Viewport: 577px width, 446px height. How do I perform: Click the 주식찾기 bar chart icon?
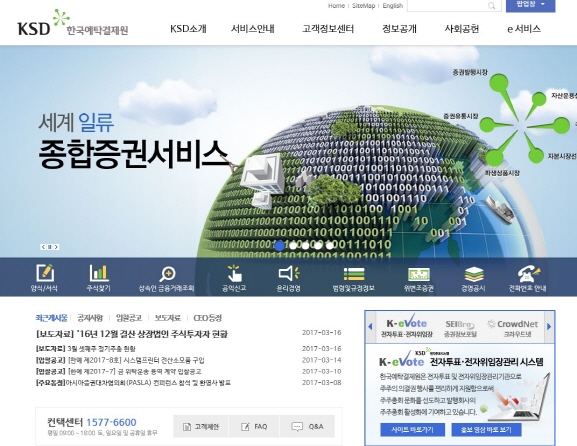[x=99, y=273]
